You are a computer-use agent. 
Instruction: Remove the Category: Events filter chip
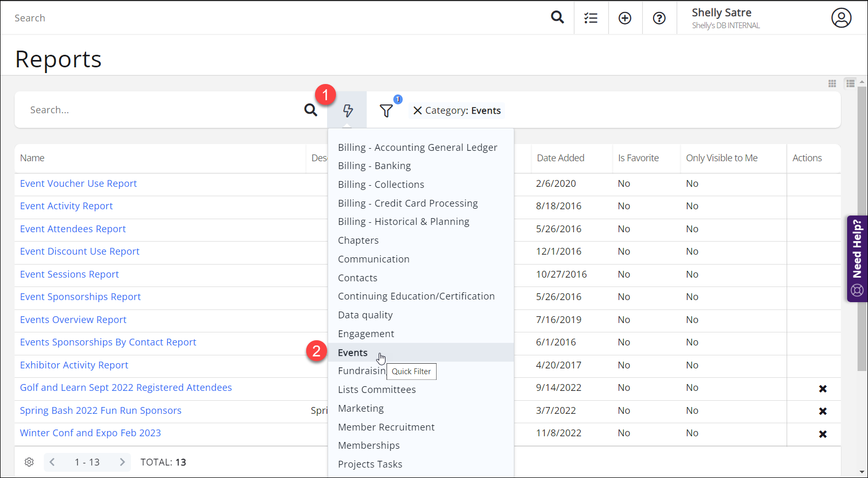(x=417, y=111)
